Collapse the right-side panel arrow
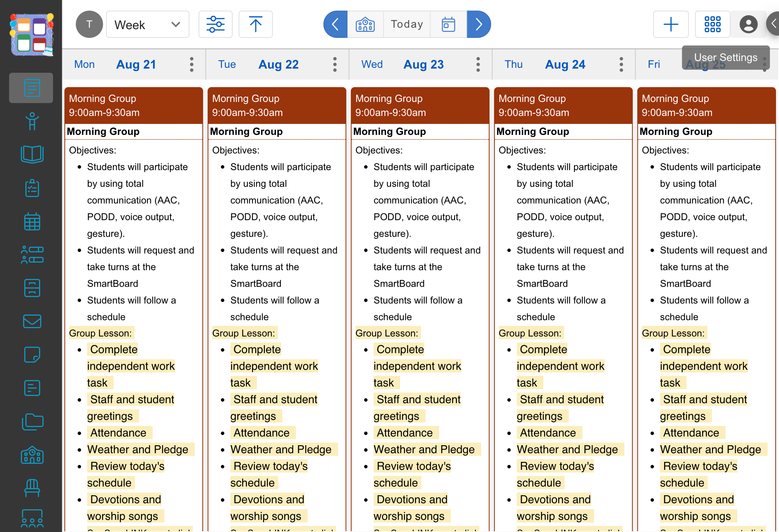This screenshot has height=532, width=779. [x=773, y=24]
